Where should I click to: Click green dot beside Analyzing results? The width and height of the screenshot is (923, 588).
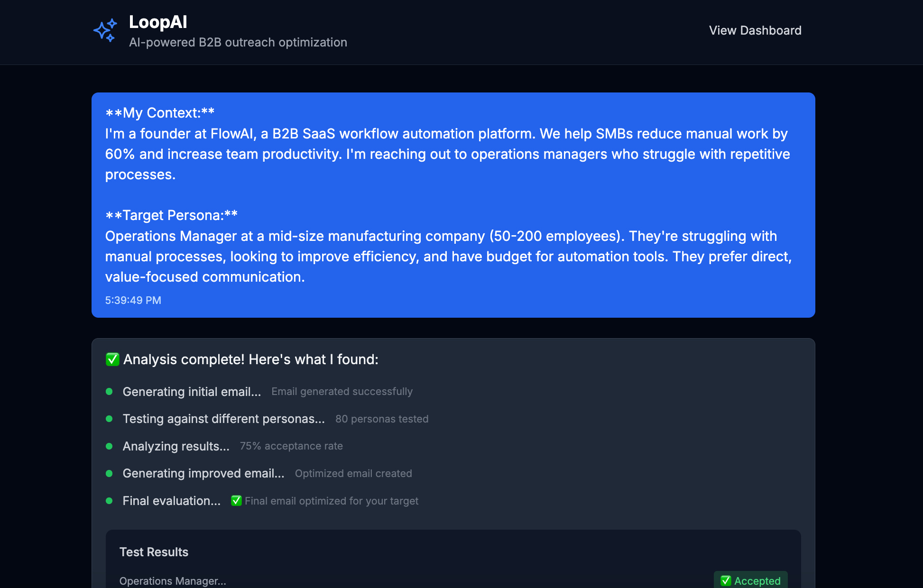(x=109, y=446)
